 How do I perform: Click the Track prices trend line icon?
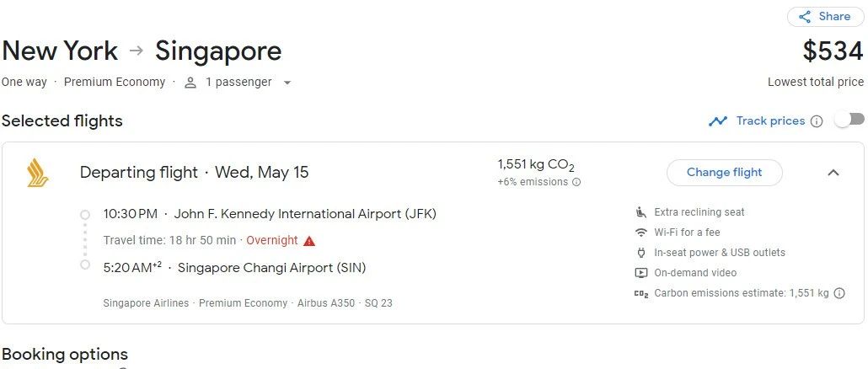(x=718, y=121)
